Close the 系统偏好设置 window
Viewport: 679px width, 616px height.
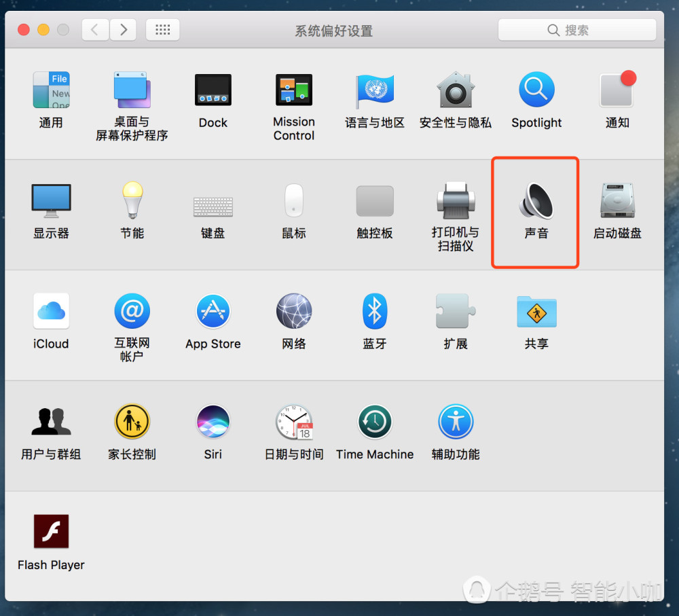(24, 30)
